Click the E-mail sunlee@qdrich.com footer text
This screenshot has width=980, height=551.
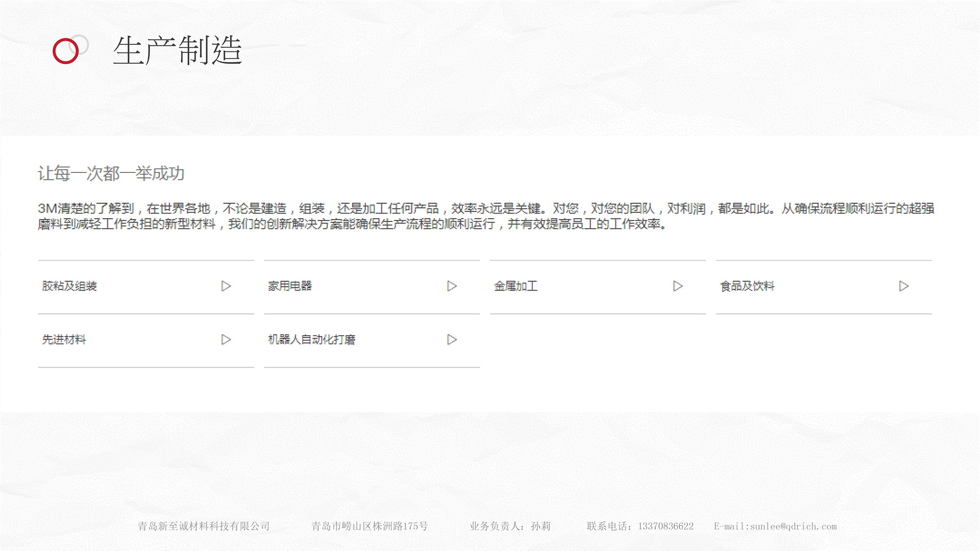pyautogui.click(x=775, y=527)
